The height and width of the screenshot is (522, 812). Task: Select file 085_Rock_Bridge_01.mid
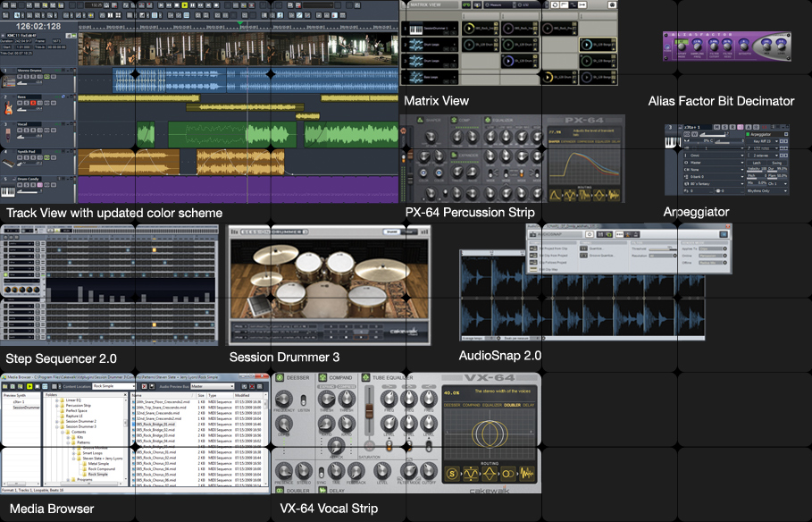[155, 424]
